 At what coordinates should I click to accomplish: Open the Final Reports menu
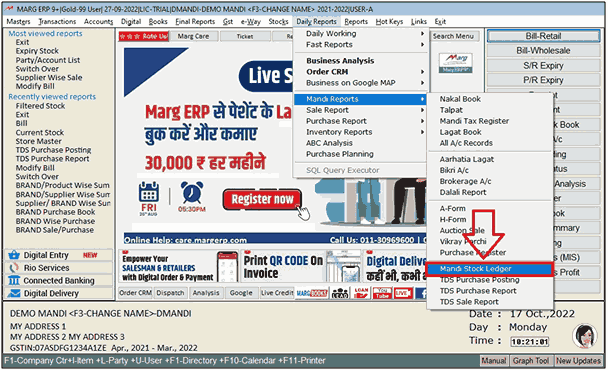pyautogui.click(x=195, y=21)
